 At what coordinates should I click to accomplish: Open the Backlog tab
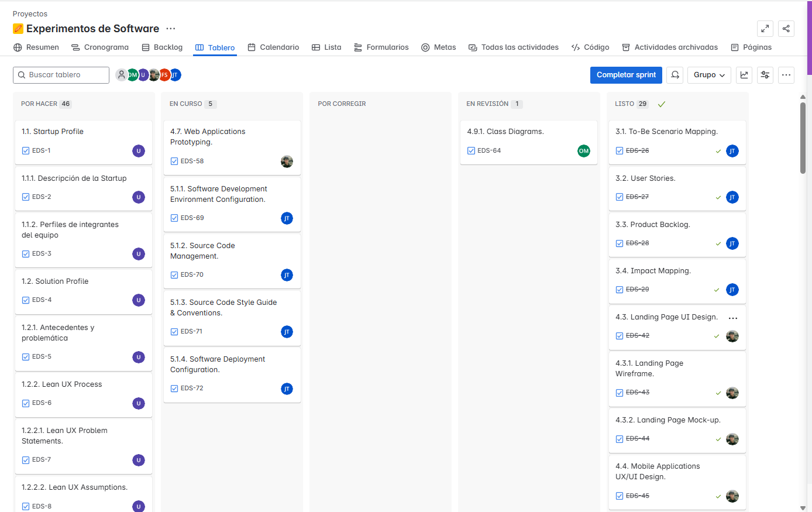pos(162,47)
